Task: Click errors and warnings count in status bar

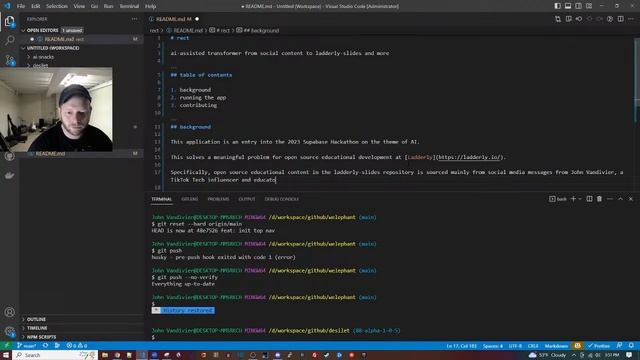Action: (77, 346)
